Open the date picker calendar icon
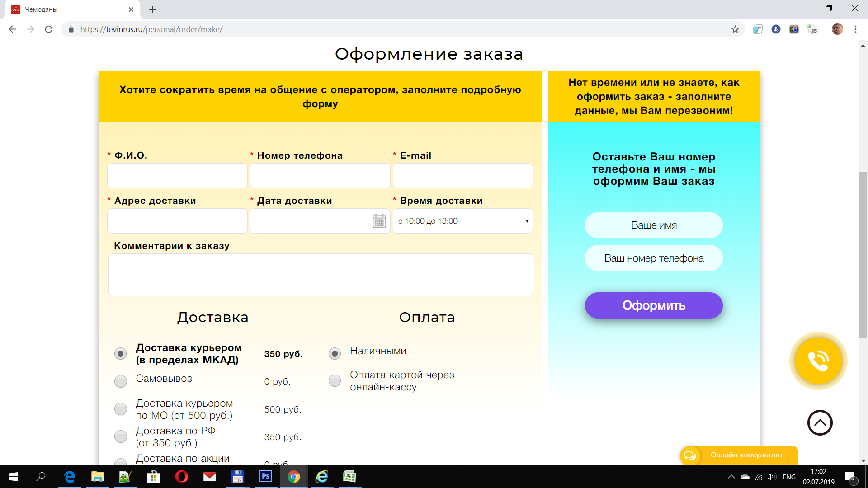868x488 pixels. 379,221
